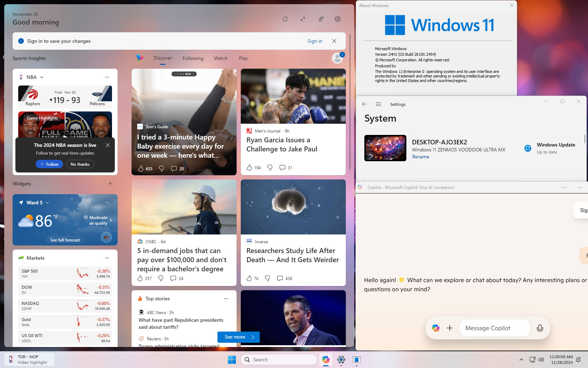Add a widget with plus icon
The image size is (588, 368).
[111, 184]
